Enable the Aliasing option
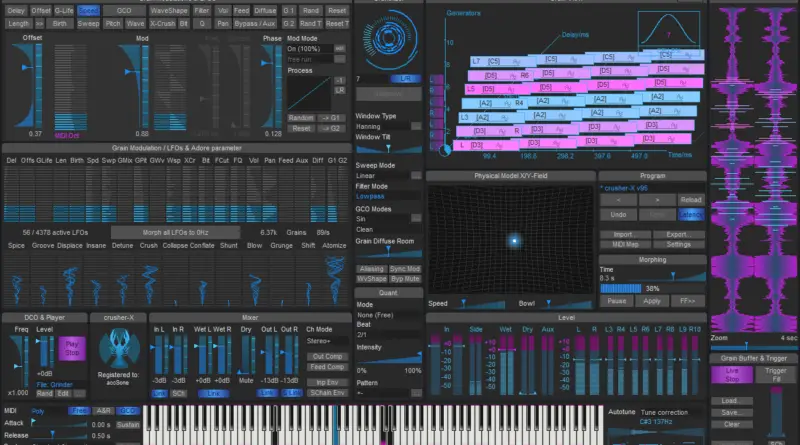The height and width of the screenshot is (445, 800). 371,269
